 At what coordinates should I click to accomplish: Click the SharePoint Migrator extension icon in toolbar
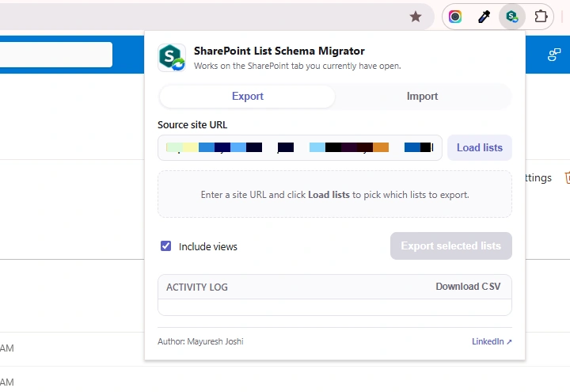pos(512,17)
